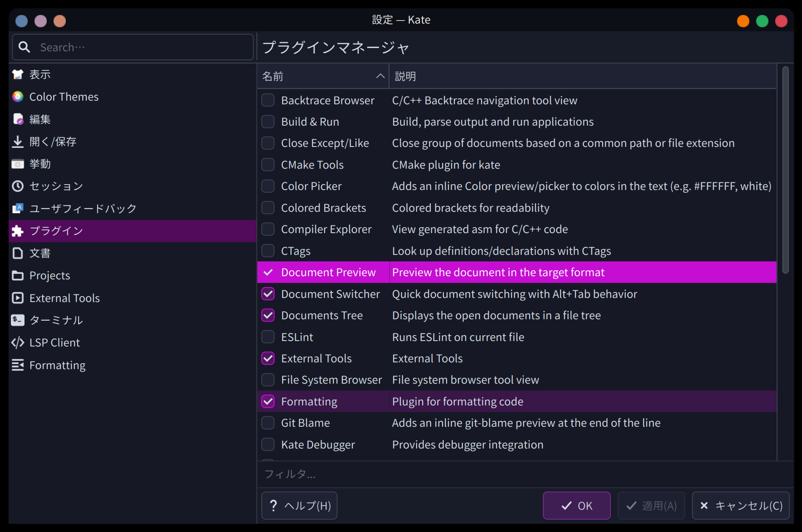
Task: Click the 文書 document icon
Action: point(18,253)
